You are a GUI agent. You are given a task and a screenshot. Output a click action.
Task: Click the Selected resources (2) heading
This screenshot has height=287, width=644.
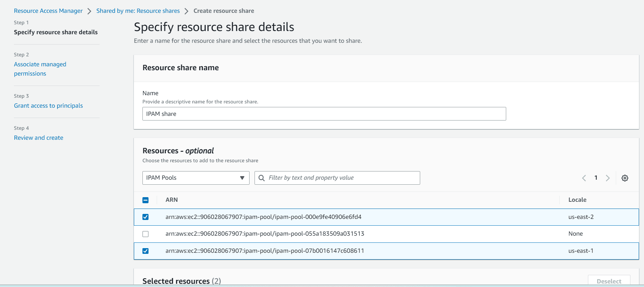click(x=182, y=281)
